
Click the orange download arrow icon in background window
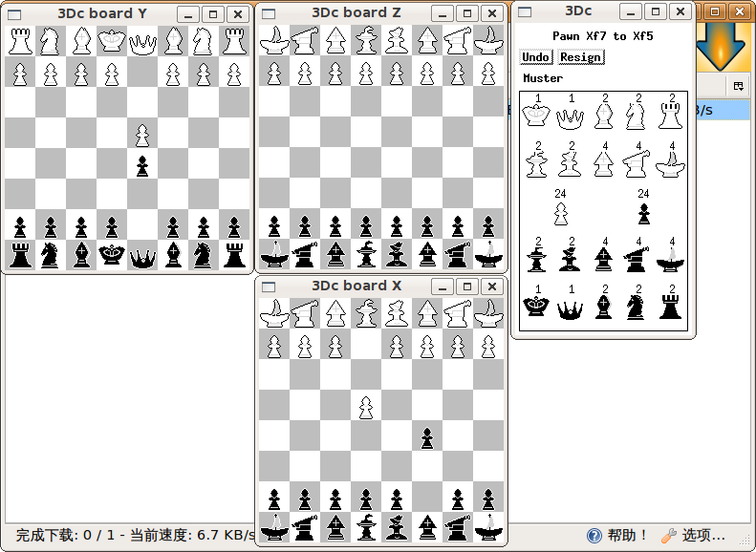point(722,47)
